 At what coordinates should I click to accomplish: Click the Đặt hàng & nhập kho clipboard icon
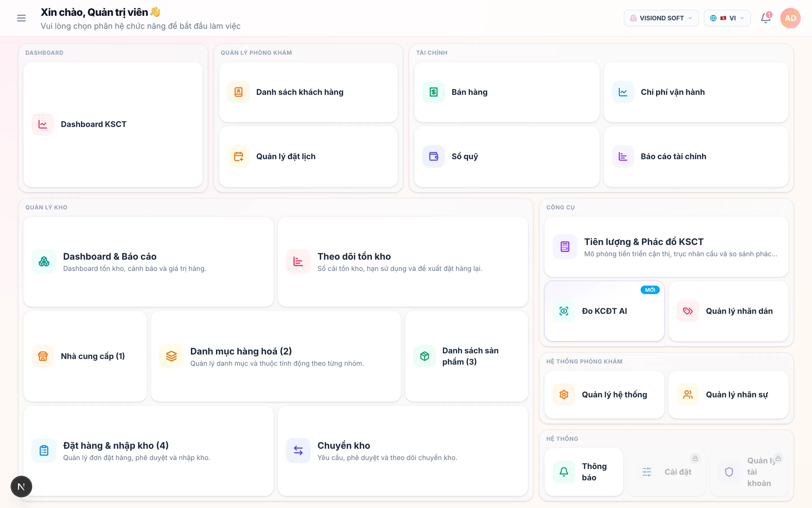tap(44, 450)
